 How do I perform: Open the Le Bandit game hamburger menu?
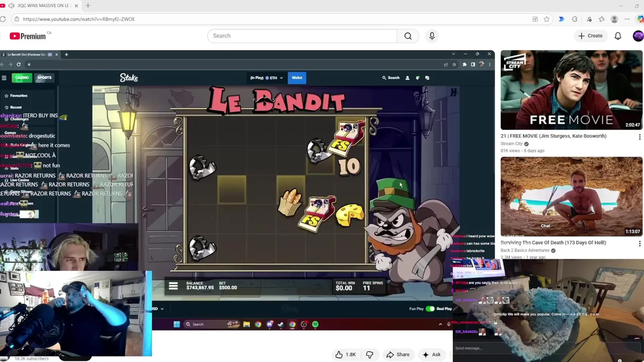173,287
